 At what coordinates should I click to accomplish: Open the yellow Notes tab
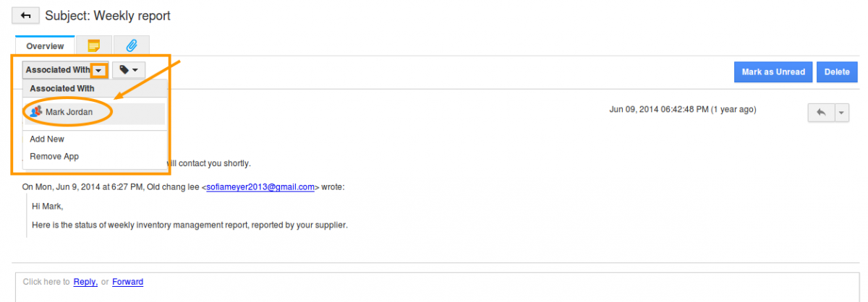[x=93, y=46]
